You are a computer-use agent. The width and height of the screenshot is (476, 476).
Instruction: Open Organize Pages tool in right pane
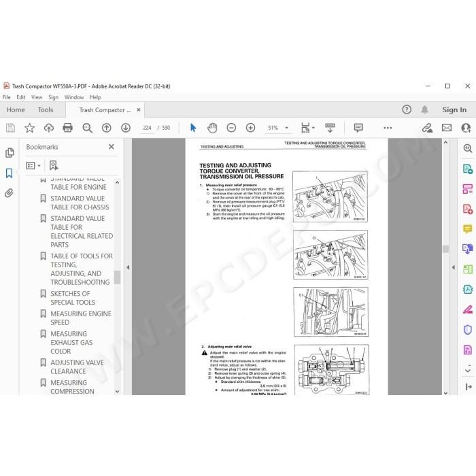[468, 189]
